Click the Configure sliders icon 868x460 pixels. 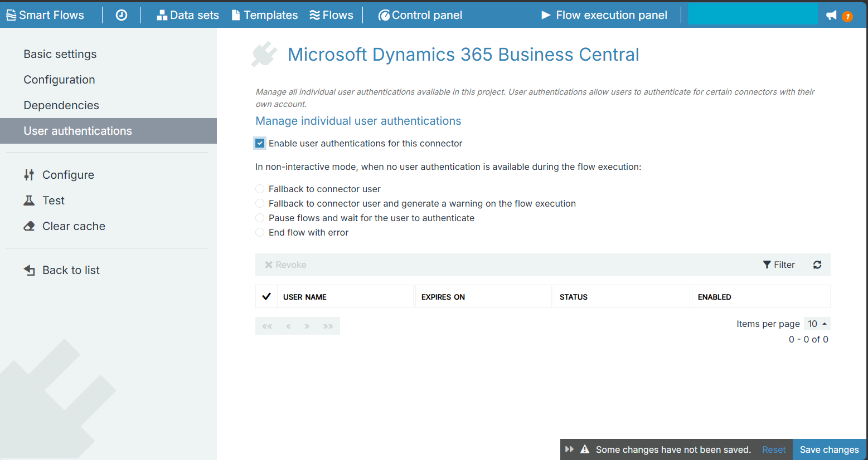pyautogui.click(x=29, y=175)
